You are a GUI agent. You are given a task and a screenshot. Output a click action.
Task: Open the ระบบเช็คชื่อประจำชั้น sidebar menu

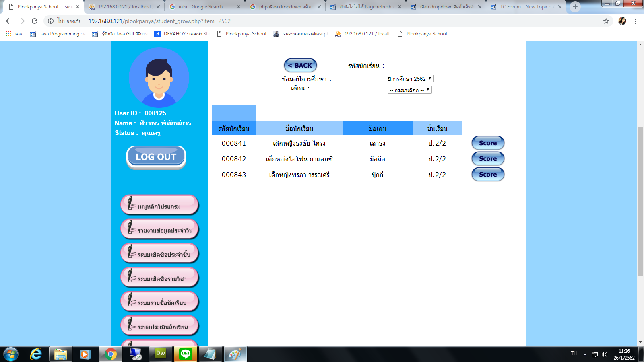[x=160, y=254]
